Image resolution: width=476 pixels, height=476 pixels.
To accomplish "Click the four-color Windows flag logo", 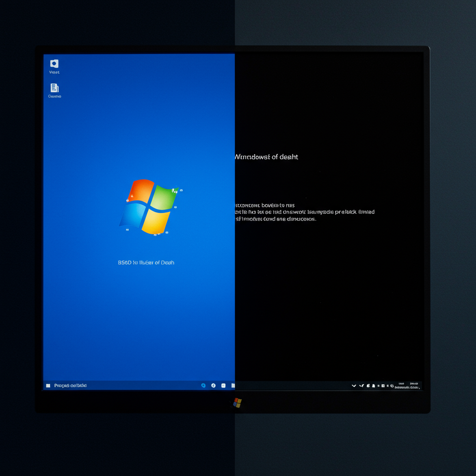I will (148, 206).
